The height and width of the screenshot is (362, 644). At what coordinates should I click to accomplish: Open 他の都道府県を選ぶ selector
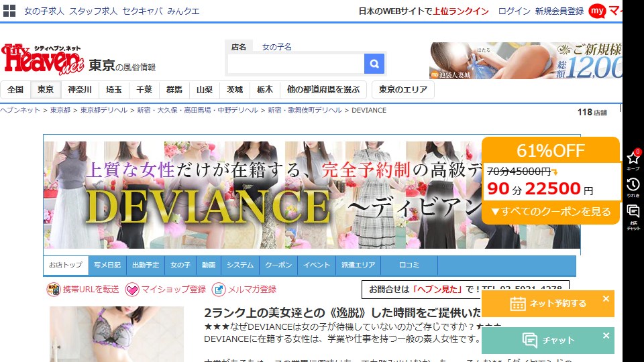click(x=323, y=89)
